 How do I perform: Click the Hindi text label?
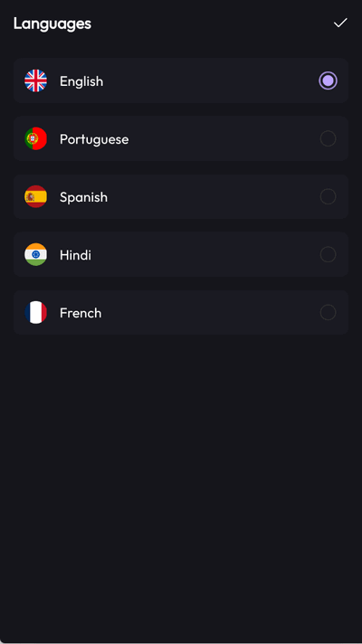pos(75,255)
